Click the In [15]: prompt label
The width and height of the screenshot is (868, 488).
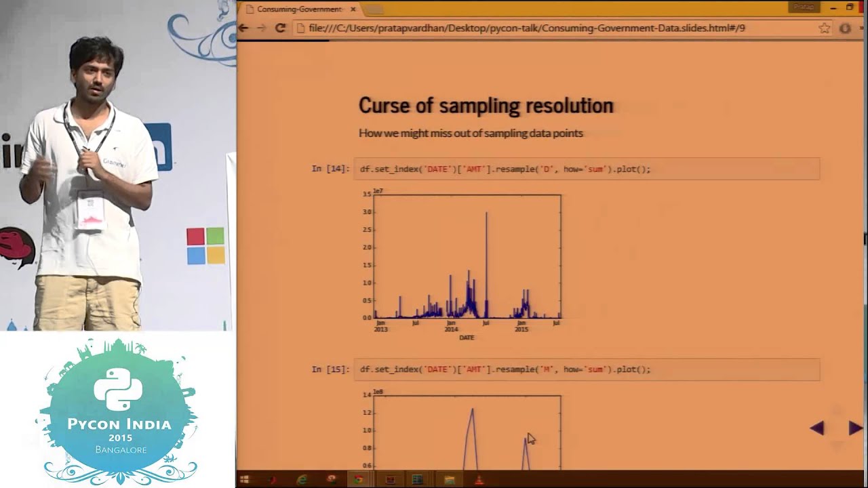point(330,369)
